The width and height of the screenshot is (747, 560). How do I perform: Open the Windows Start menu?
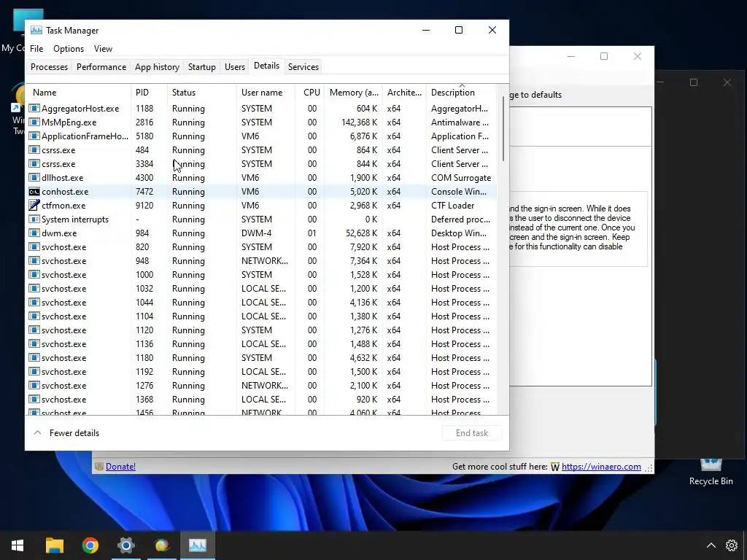coord(18,545)
